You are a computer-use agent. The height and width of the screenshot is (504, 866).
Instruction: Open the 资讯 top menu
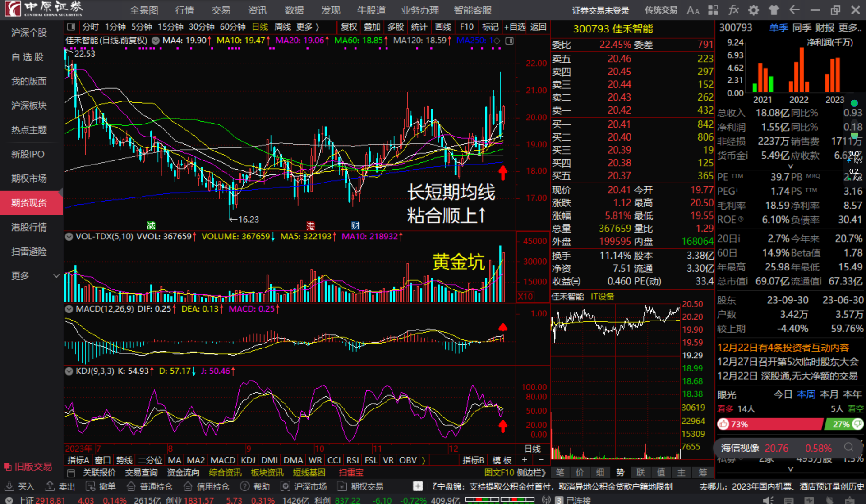click(258, 10)
